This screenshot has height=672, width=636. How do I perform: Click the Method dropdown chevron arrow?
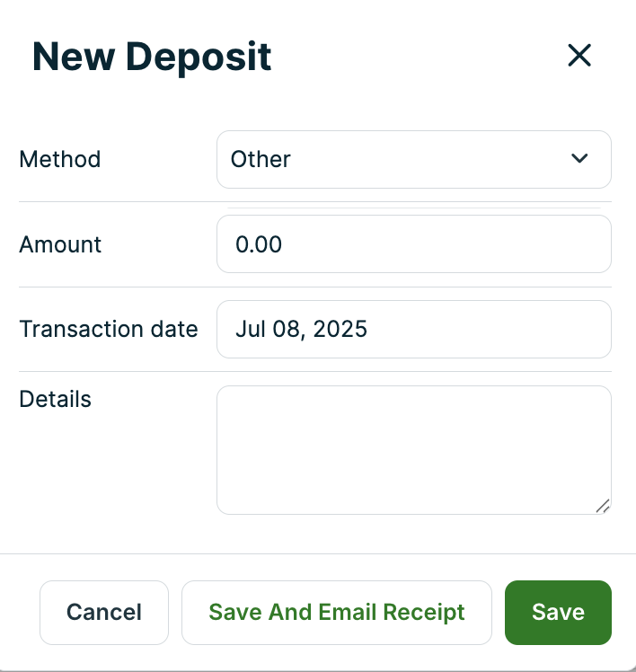pyautogui.click(x=579, y=159)
